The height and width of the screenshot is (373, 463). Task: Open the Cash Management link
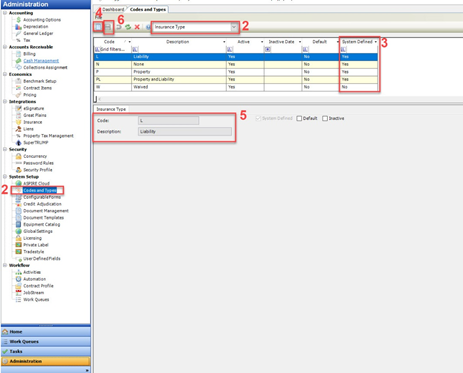[41, 61]
